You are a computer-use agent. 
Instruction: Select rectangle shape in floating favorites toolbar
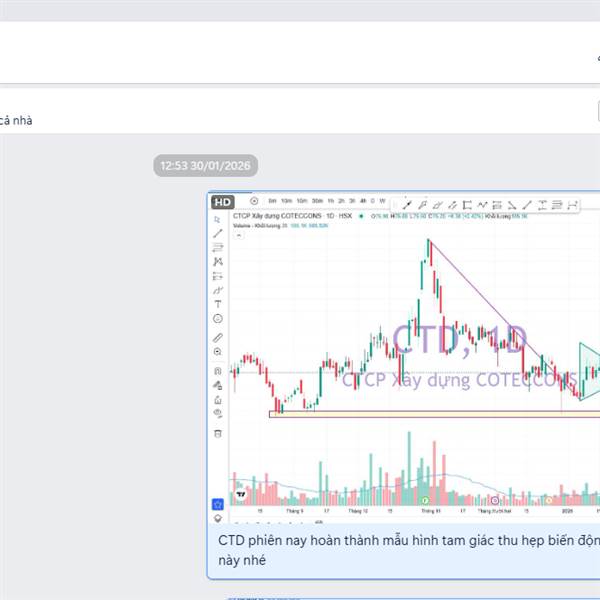(x=467, y=205)
